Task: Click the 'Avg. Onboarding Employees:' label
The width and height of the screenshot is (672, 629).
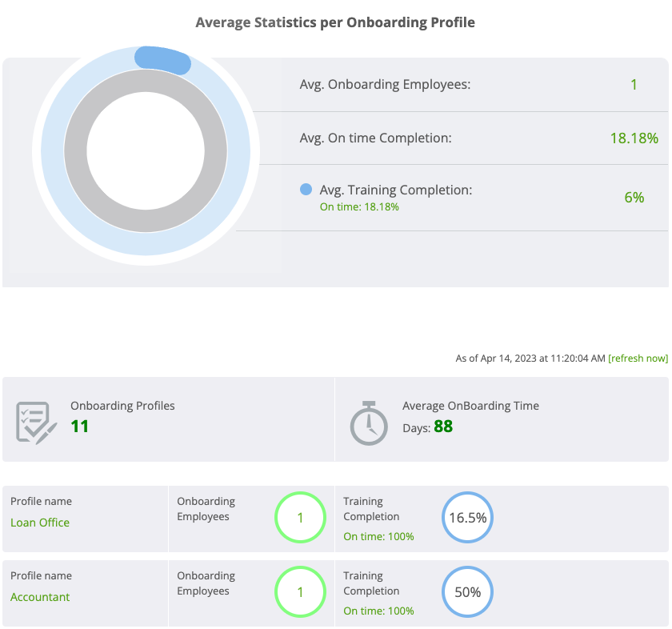Action: click(385, 85)
